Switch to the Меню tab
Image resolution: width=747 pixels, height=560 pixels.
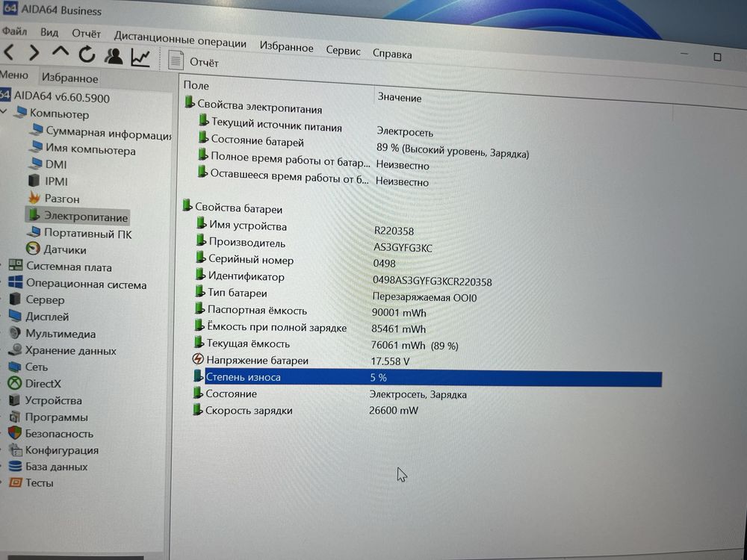14,75
